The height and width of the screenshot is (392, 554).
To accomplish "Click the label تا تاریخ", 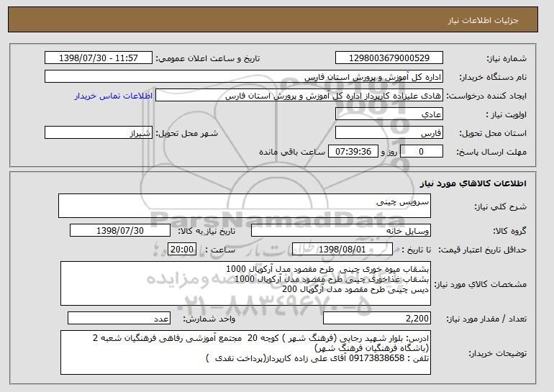I will pos(417,250).
